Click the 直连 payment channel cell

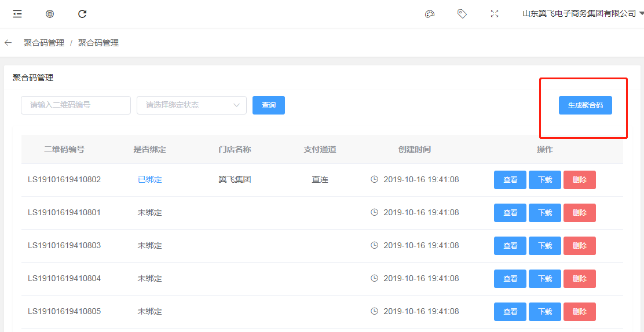click(x=320, y=180)
